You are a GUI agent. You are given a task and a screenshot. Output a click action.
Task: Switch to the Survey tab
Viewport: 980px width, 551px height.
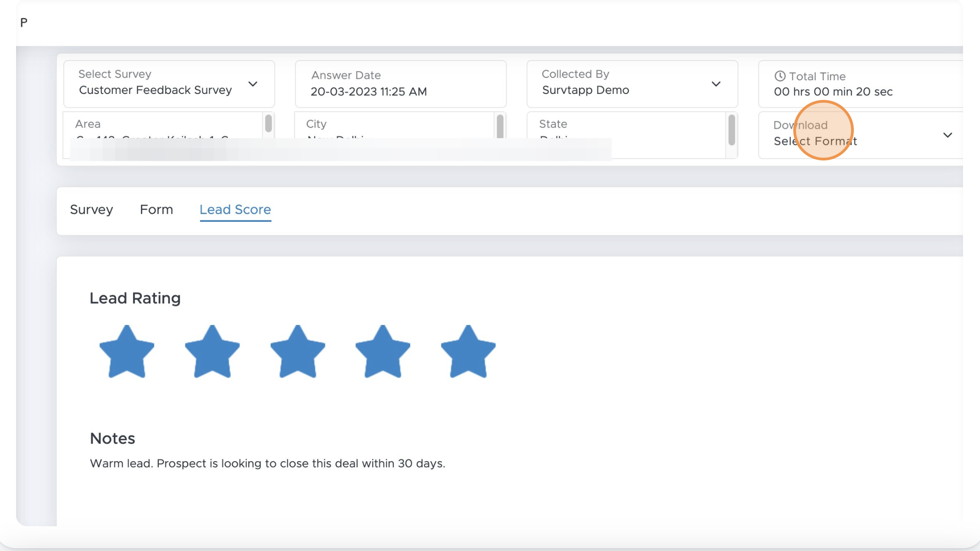(x=92, y=209)
